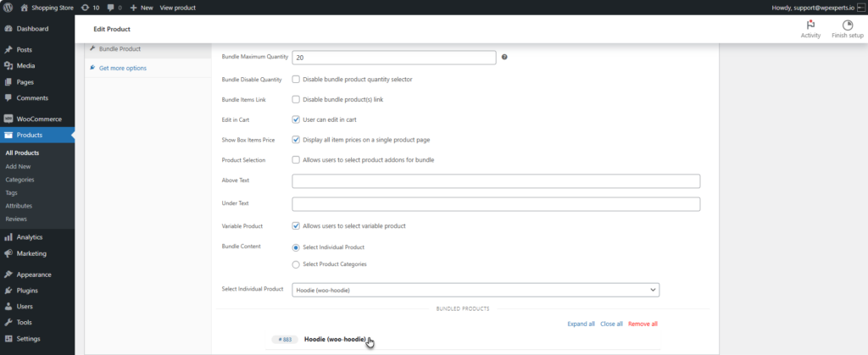Click the Dashboard gauge icon
Image resolution: width=868 pixels, height=355 pixels.
8,29
